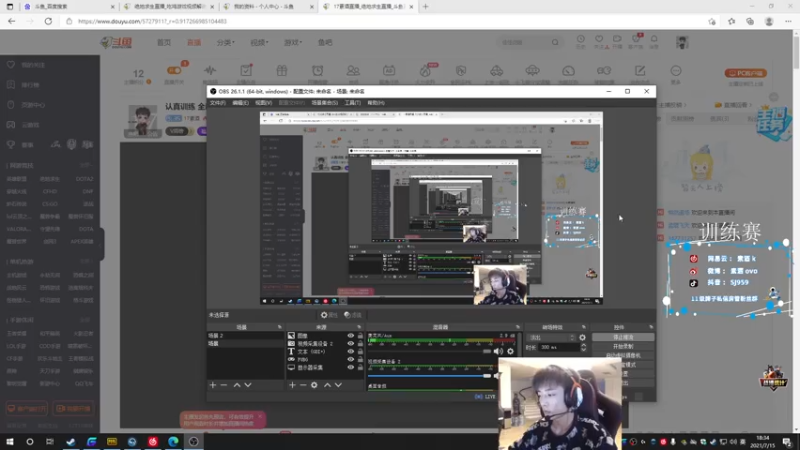
Task: Open the three-dot More icon in streamer toolbar
Action: point(676,71)
